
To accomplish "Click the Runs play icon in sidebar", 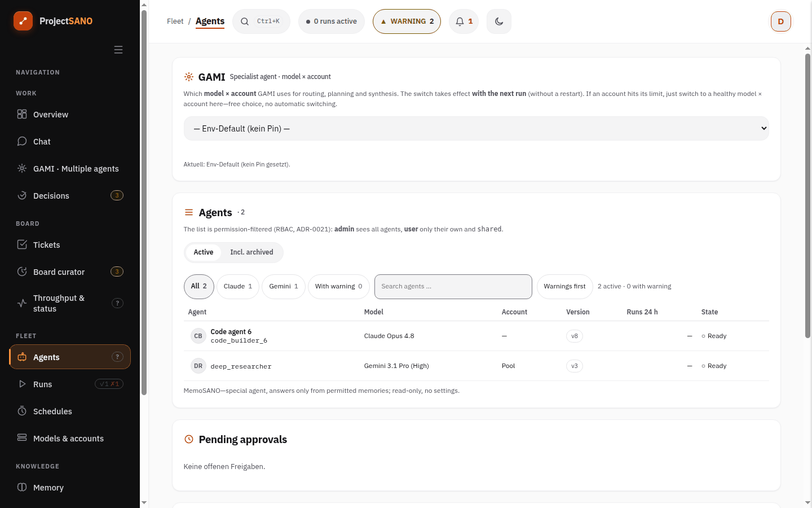I will [22, 384].
